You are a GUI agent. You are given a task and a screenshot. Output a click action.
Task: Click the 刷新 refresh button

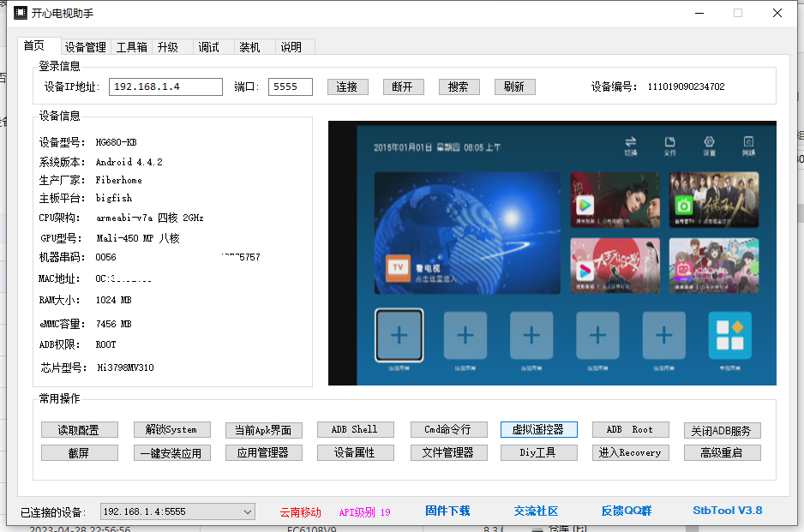click(x=515, y=87)
